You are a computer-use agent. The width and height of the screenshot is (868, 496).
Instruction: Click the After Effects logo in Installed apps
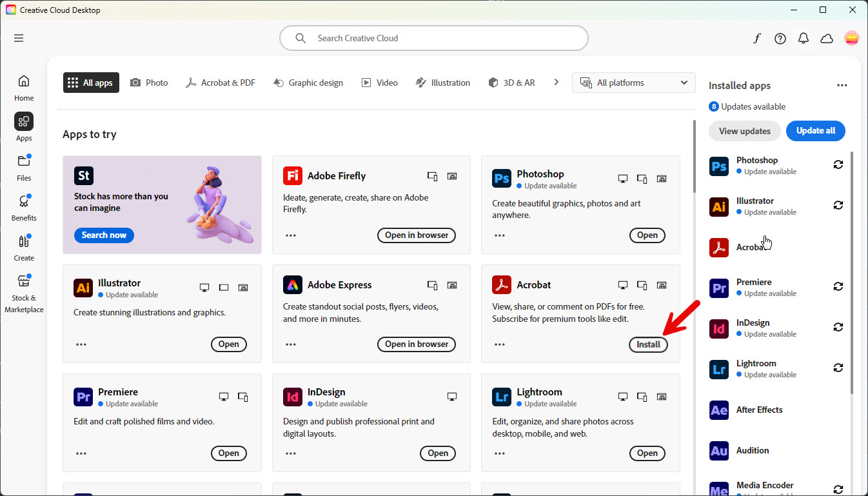pos(719,410)
